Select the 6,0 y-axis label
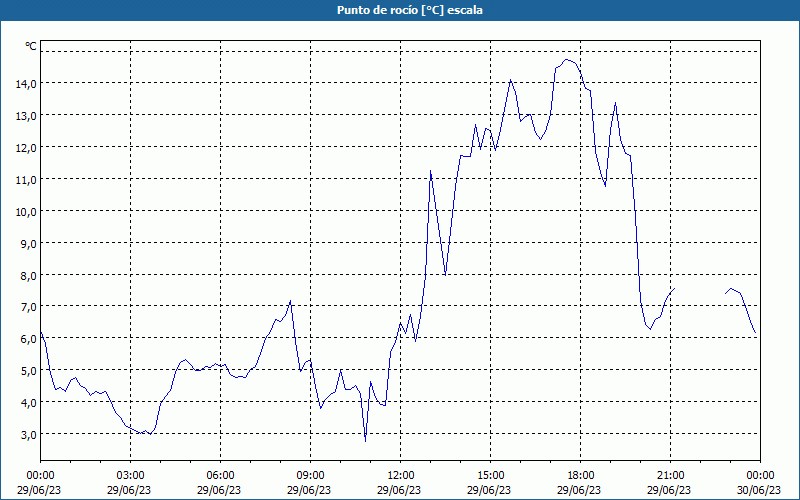The image size is (800, 500). (28, 339)
